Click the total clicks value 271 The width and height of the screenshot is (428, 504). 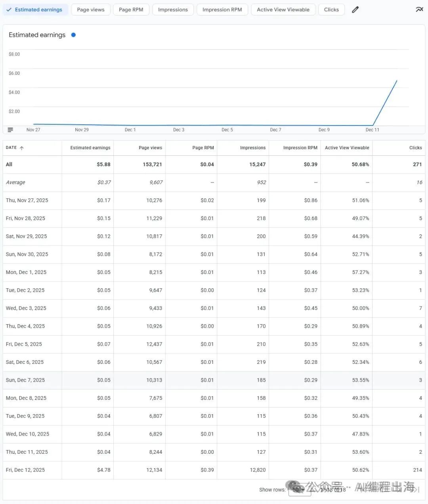(417, 164)
